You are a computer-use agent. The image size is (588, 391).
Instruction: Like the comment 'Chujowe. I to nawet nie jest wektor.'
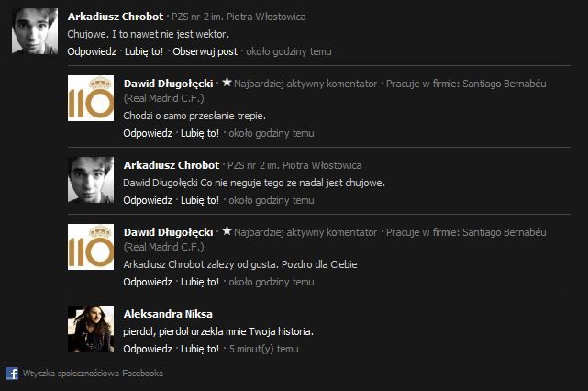coord(144,51)
